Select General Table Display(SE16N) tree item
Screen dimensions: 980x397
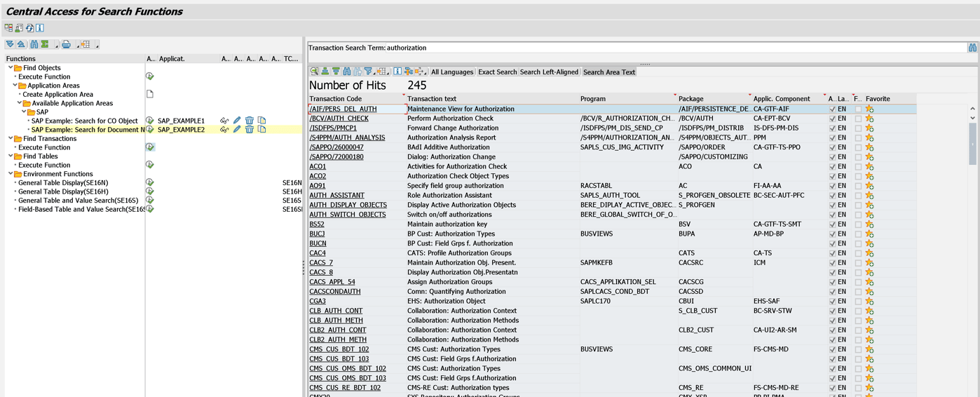pyautogui.click(x=63, y=183)
